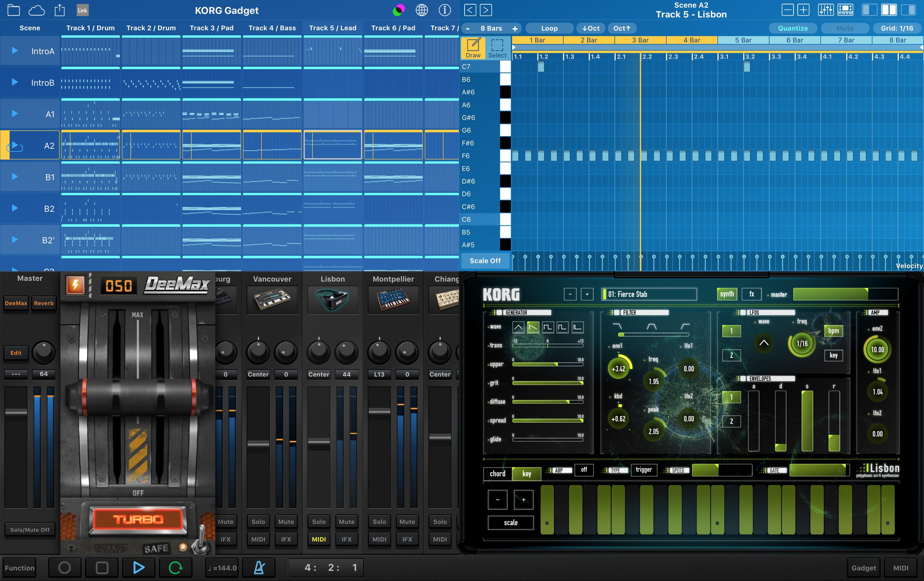Toggle the LFO key sync button
This screenshot has width=924, height=581.
(833, 355)
